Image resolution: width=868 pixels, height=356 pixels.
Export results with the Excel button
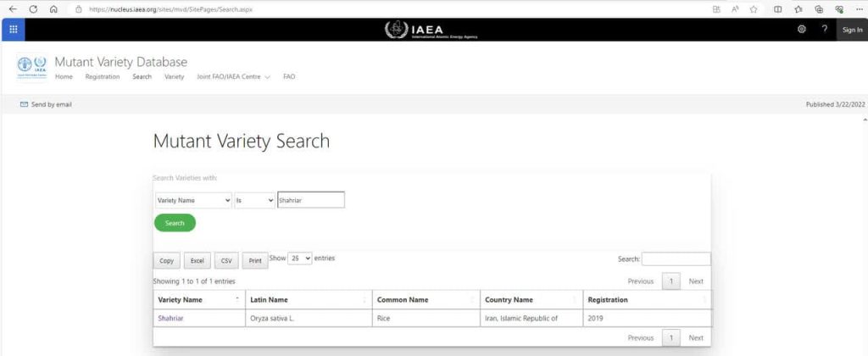[x=197, y=261]
